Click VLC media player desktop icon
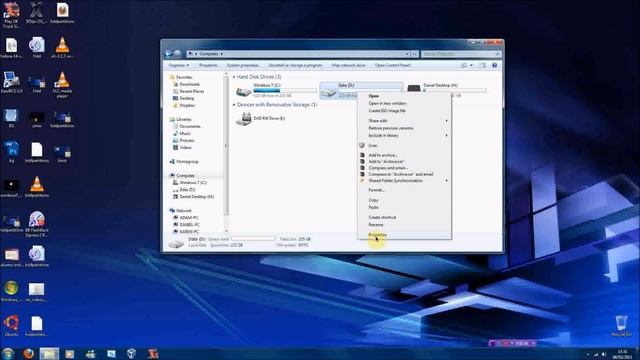640x360 pixels. coord(62,85)
